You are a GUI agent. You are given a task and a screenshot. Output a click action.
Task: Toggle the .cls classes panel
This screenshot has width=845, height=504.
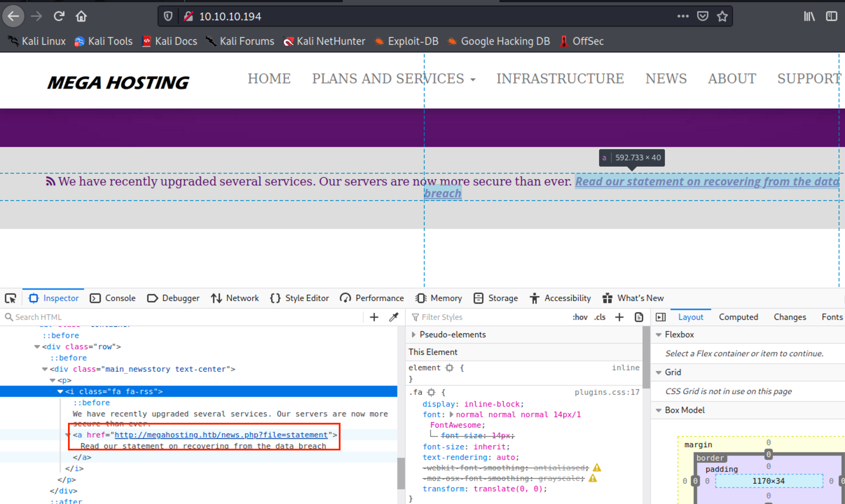[600, 317]
